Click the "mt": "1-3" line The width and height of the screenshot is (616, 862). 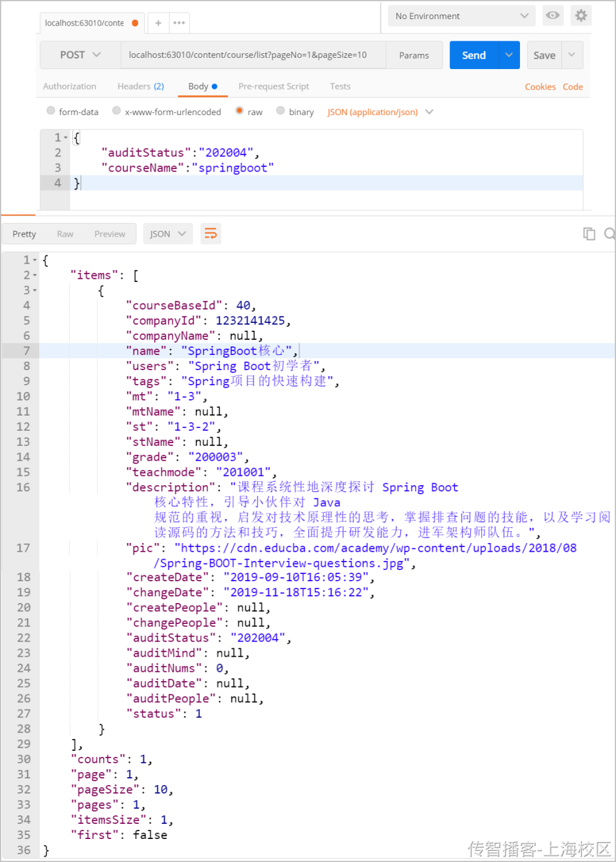pos(166,396)
